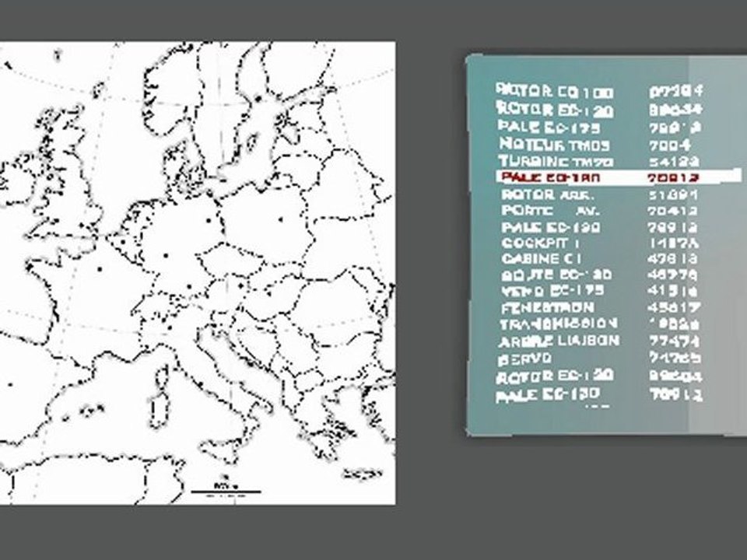Select the PORTE AV. row

click(599, 211)
